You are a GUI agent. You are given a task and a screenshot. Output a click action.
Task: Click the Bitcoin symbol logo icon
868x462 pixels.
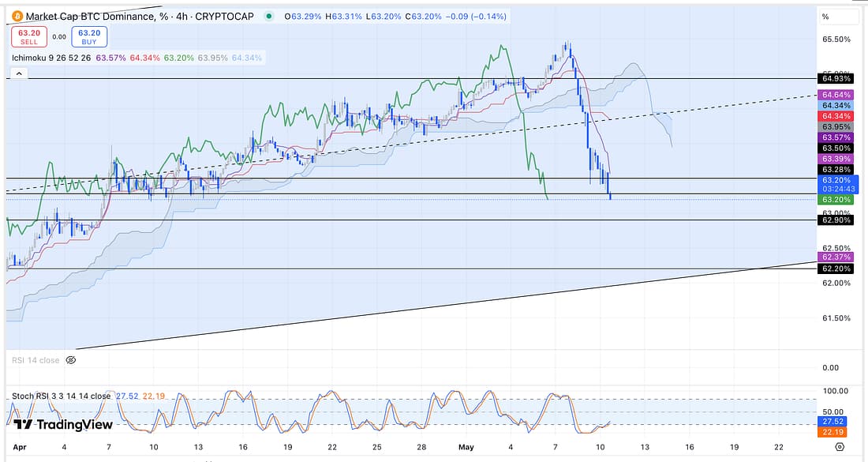[x=16, y=16]
